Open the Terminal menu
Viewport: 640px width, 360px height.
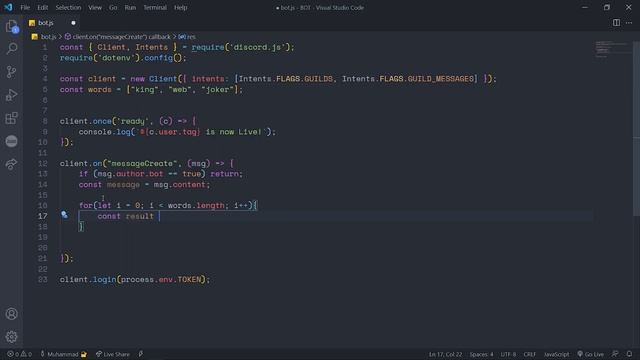(x=155, y=7)
